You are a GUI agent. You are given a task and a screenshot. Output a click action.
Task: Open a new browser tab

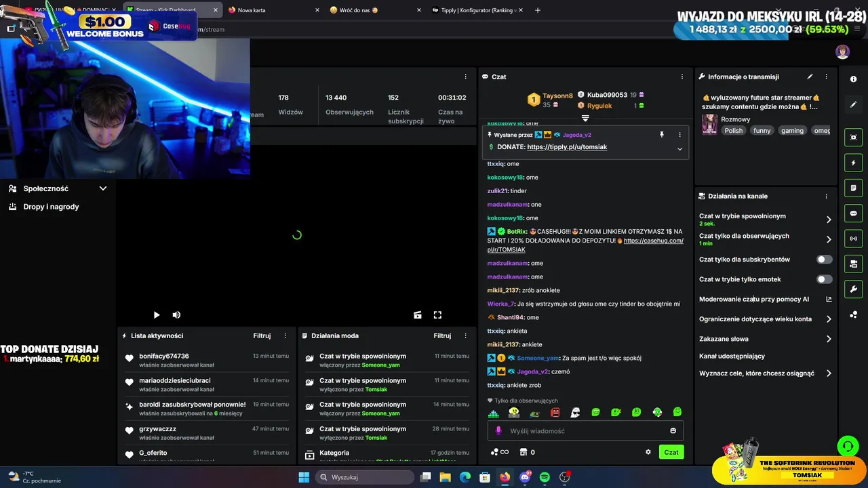(x=538, y=10)
